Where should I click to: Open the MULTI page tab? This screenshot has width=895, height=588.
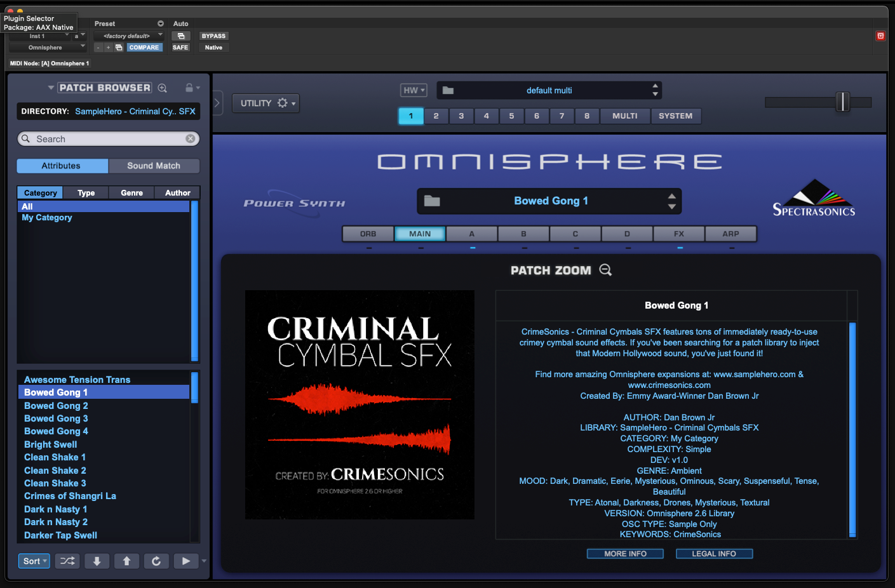(625, 116)
